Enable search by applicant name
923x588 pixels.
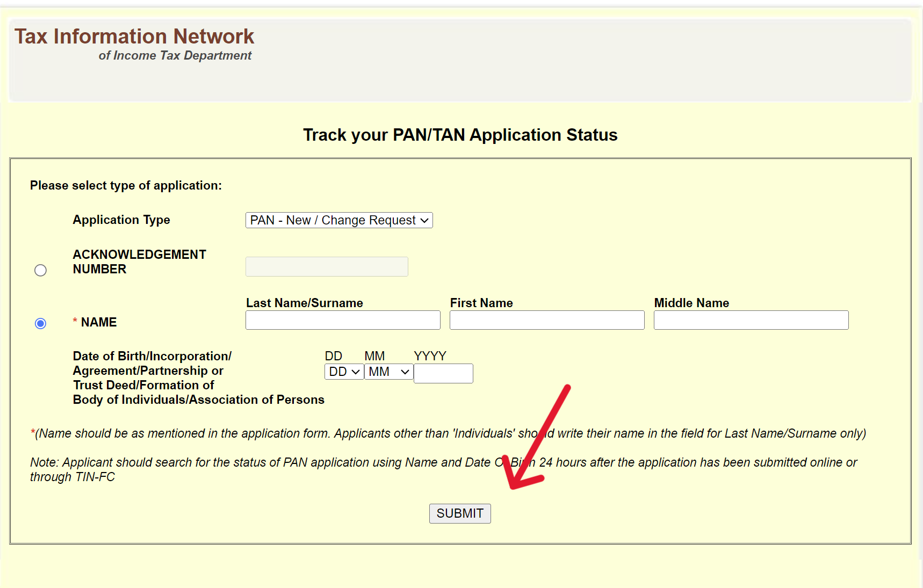click(40, 323)
